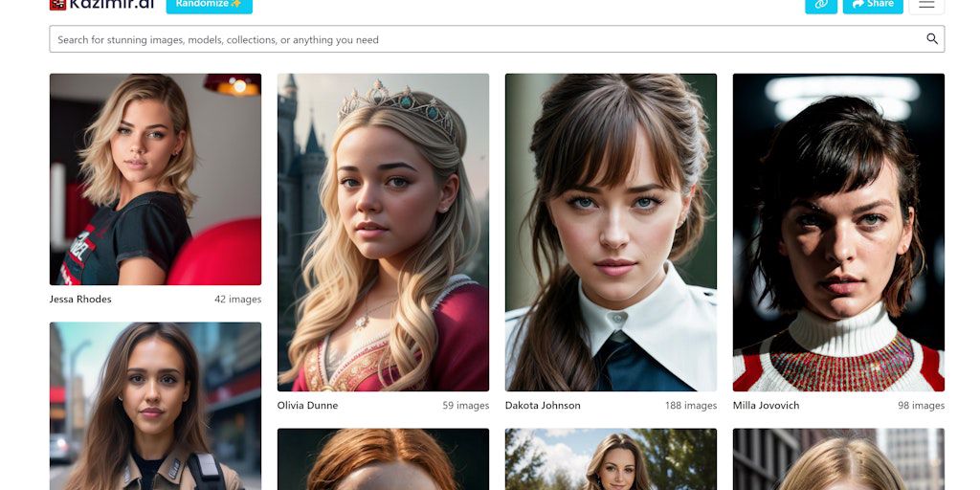Open the red-haired portrait thumbnail
980x490 pixels.
tap(383, 459)
